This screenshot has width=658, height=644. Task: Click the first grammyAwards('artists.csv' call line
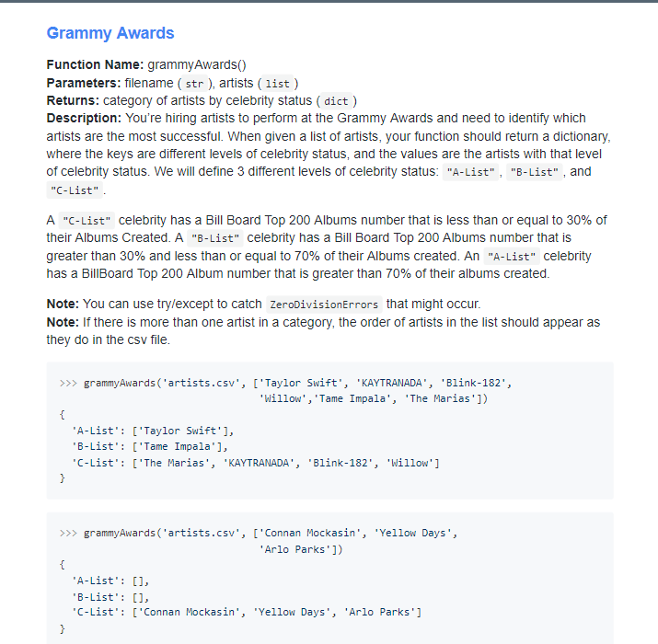(286, 383)
